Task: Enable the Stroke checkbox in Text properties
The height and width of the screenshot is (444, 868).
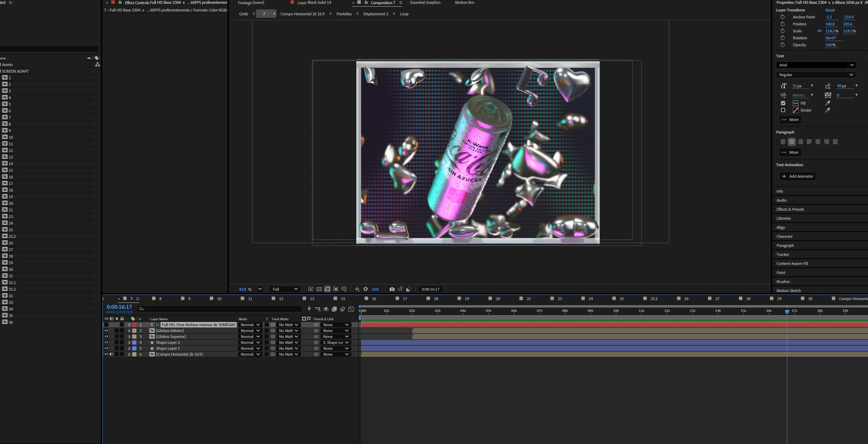Action: coord(783,110)
